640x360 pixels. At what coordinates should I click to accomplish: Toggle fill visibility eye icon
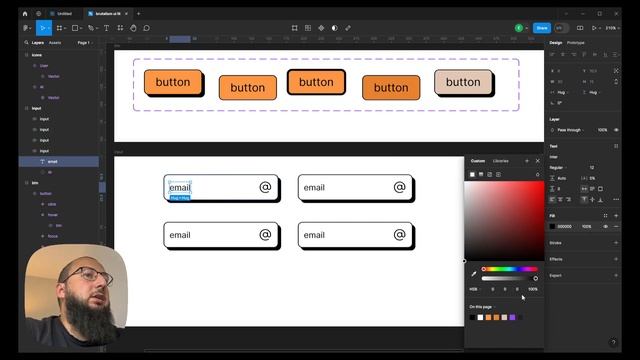point(605,227)
